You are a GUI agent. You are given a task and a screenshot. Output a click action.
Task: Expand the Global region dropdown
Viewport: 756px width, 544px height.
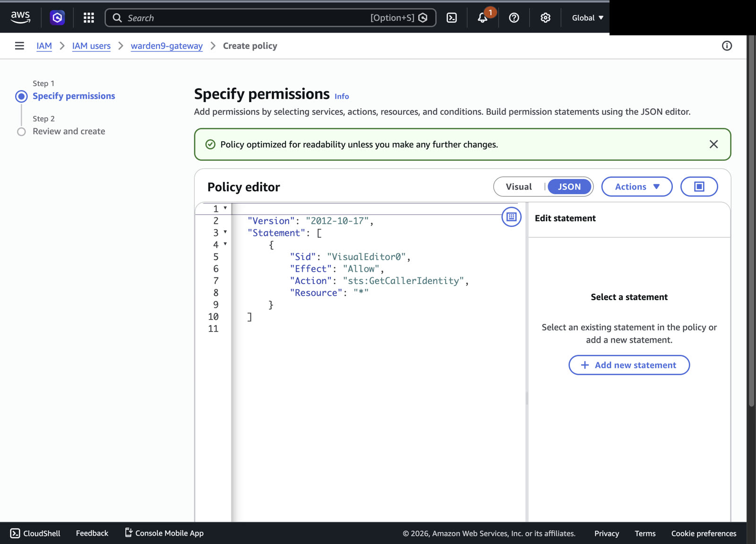pos(588,18)
